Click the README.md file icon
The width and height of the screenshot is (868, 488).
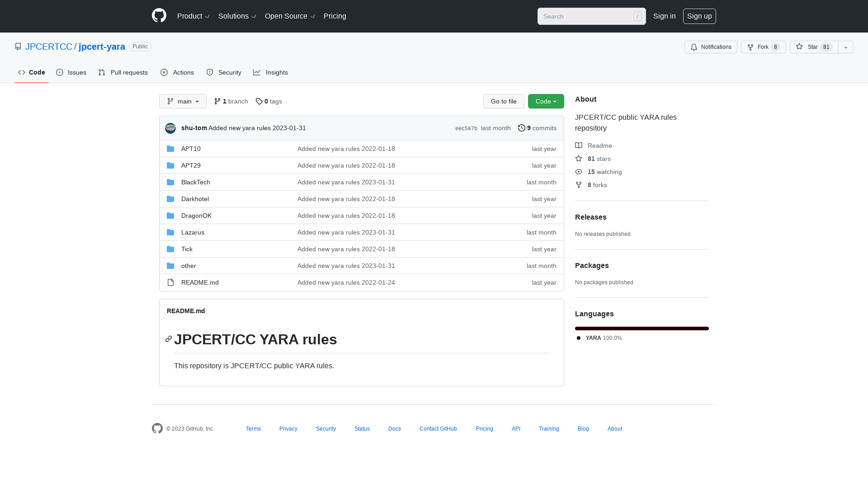[170, 282]
